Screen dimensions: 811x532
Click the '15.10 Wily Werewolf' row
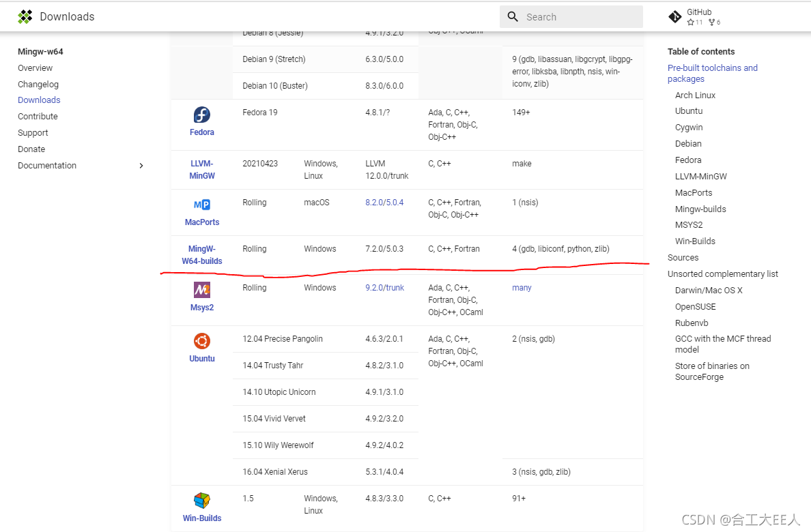coord(279,445)
